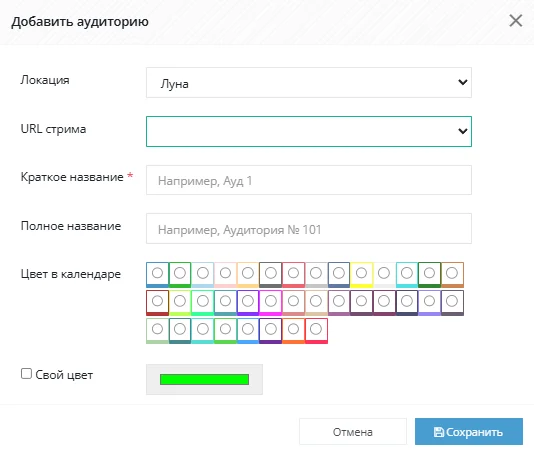Close the Добавить аудиторию dialog with X
This screenshot has width=534, height=458.
(516, 21)
